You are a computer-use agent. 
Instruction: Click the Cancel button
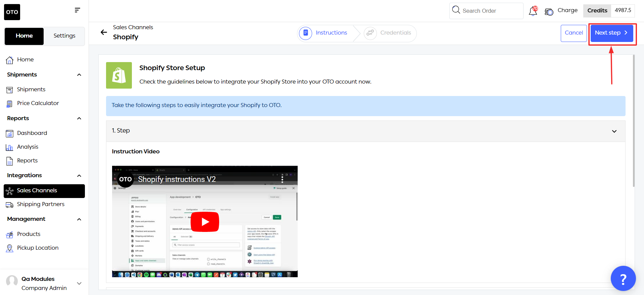[574, 33]
